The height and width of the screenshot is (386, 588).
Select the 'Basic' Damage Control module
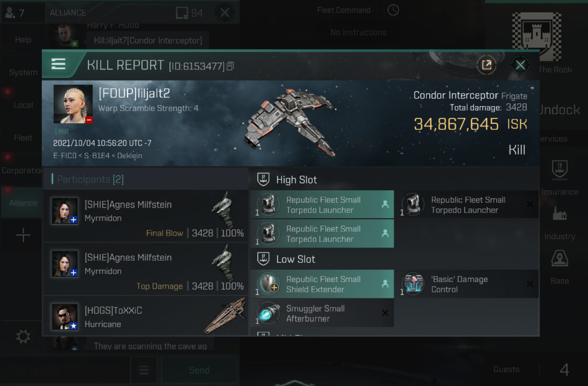[466, 284]
